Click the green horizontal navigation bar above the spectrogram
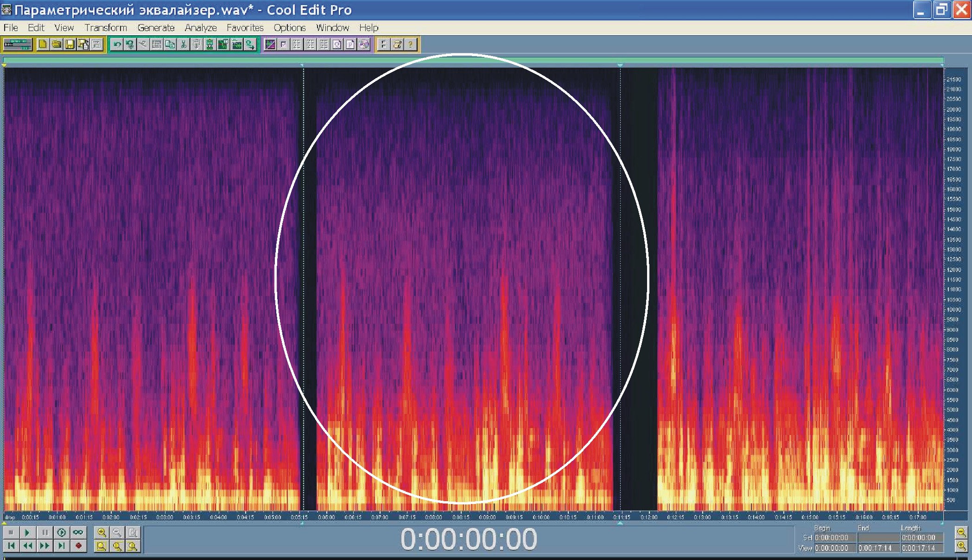972x560 pixels. pyautogui.click(x=473, y=60)
